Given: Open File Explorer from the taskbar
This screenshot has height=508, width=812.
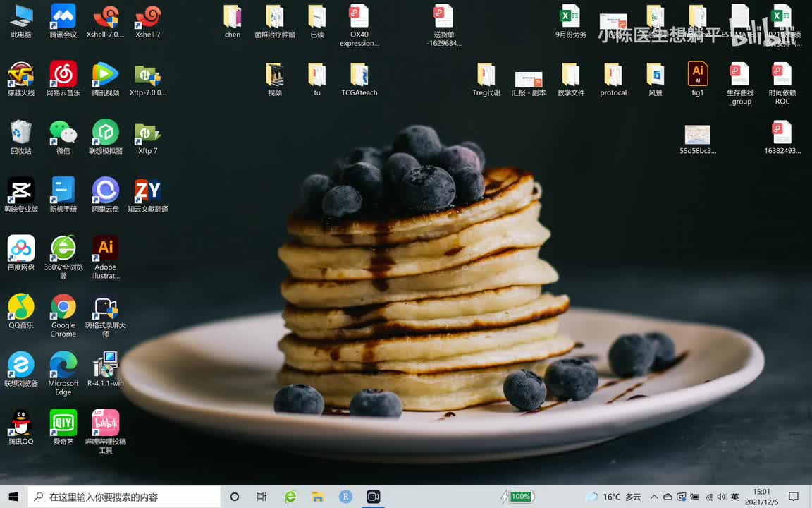Looking at the screenshot, I should click(318, 497).
